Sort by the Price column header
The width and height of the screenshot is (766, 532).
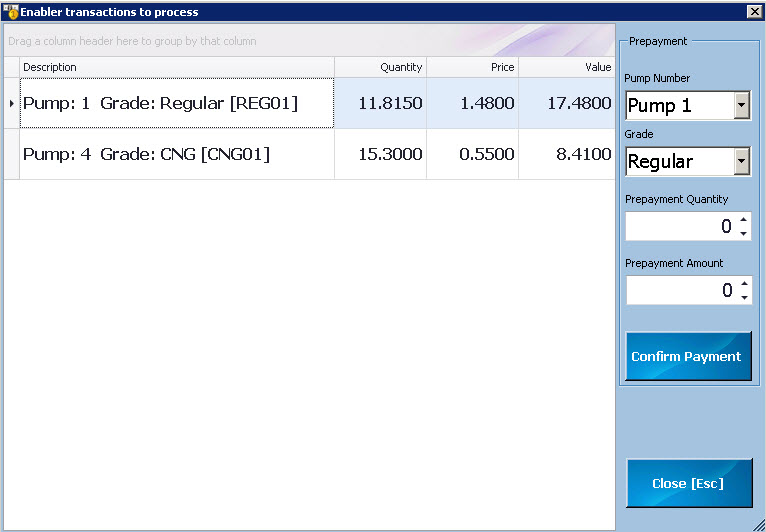[x=472, y=67]
